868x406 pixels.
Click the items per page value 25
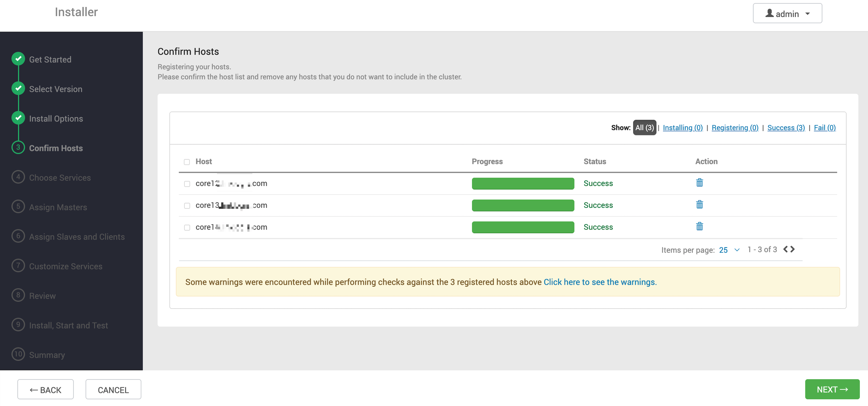click(x=723, y=250)
